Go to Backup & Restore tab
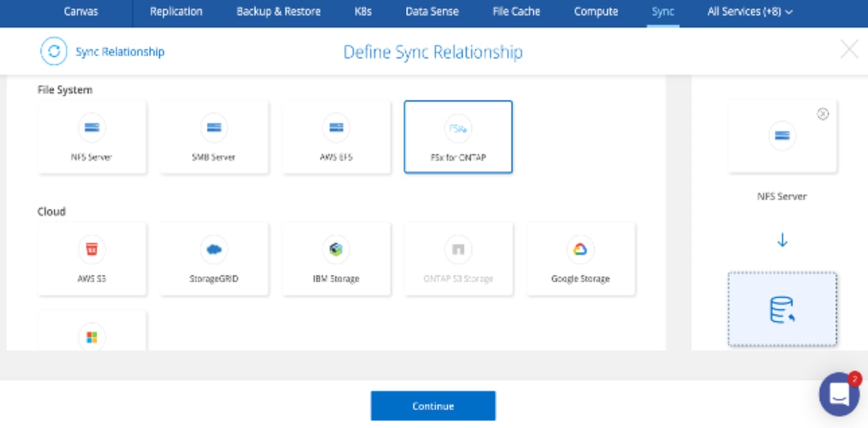The height and width of the screenshot is (428, 868). tap(279, 11)
